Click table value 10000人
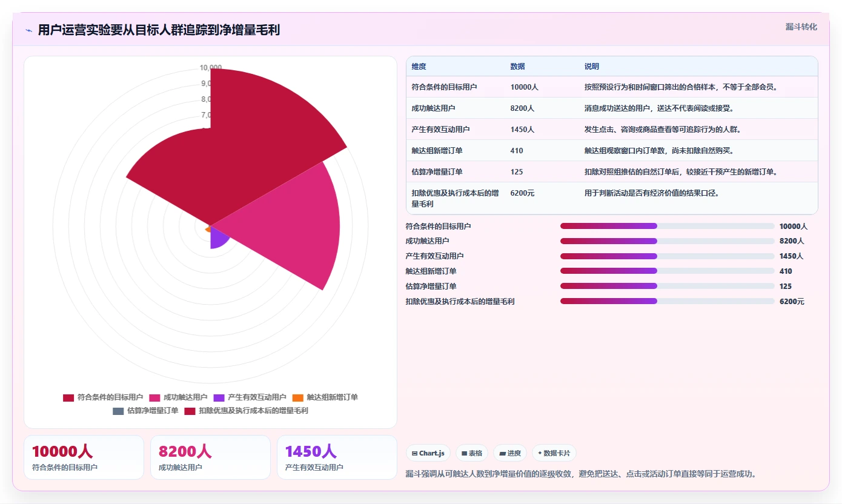This screenshot has width=842, height=504. pos(524,87)
